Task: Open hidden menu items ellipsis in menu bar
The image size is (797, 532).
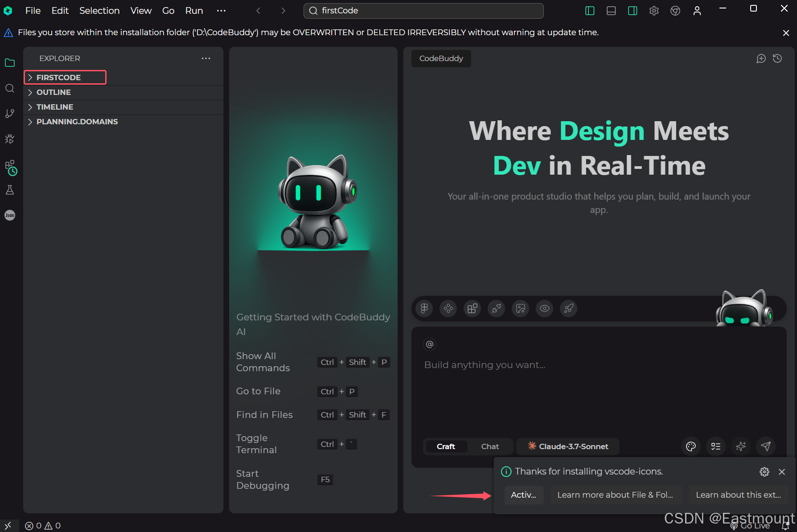Action: coord(221,11)
